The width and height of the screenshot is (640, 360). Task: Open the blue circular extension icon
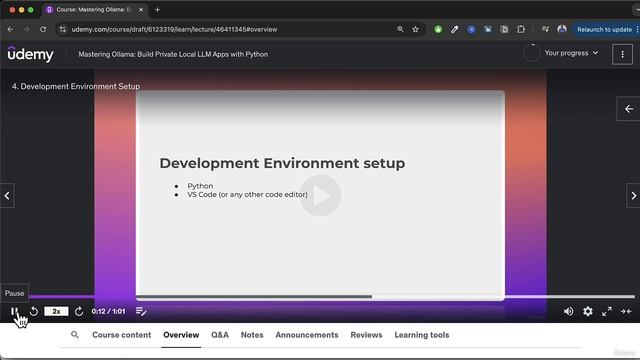tap(471, 29)
